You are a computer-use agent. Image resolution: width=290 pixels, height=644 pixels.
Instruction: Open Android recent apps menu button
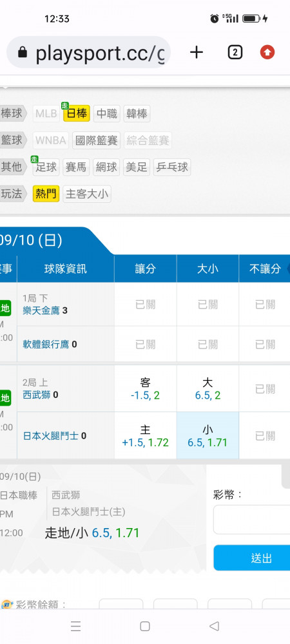(x=75, y=626)
